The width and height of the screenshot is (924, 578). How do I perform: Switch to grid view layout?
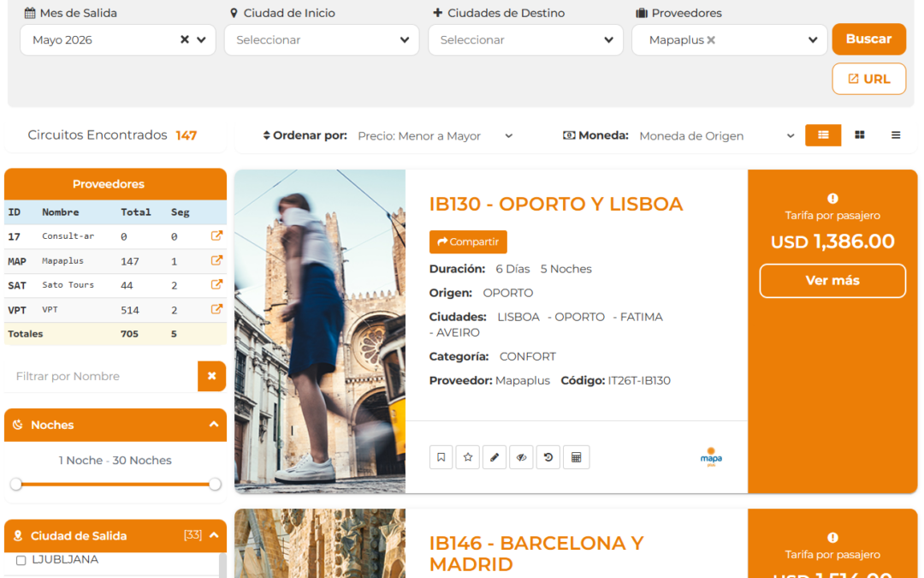(x=859, y=135)
